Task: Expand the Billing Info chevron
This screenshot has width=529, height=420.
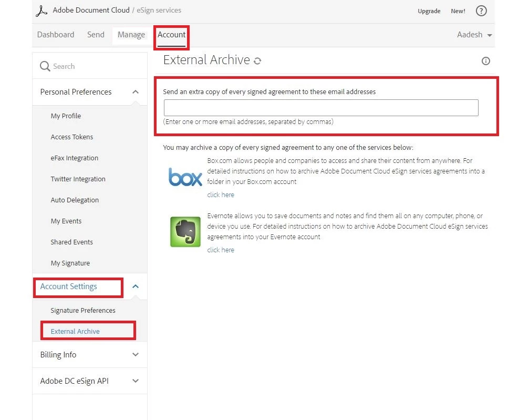Action: (x=136, y=354)
